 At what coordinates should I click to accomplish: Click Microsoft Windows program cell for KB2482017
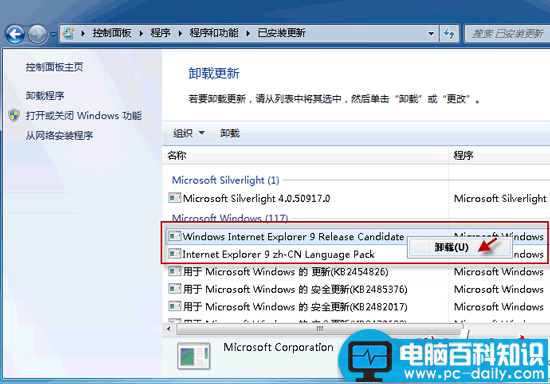(499, 307)
